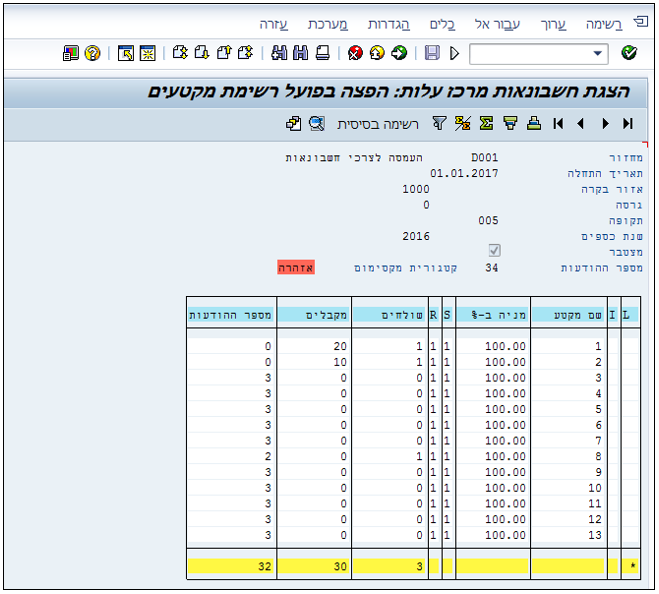Click the yellow Exit arrow icon
Viewport: 659px width, 594px height.
[x=377, y=53]
